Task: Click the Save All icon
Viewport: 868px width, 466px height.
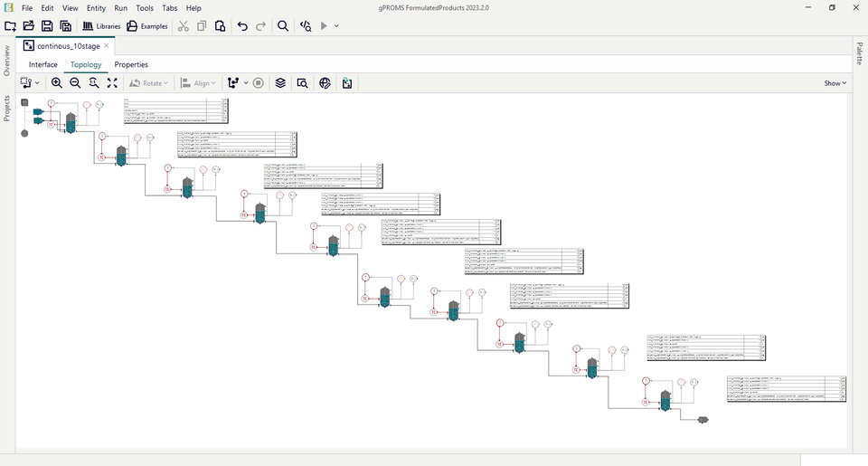Action: 65,26
